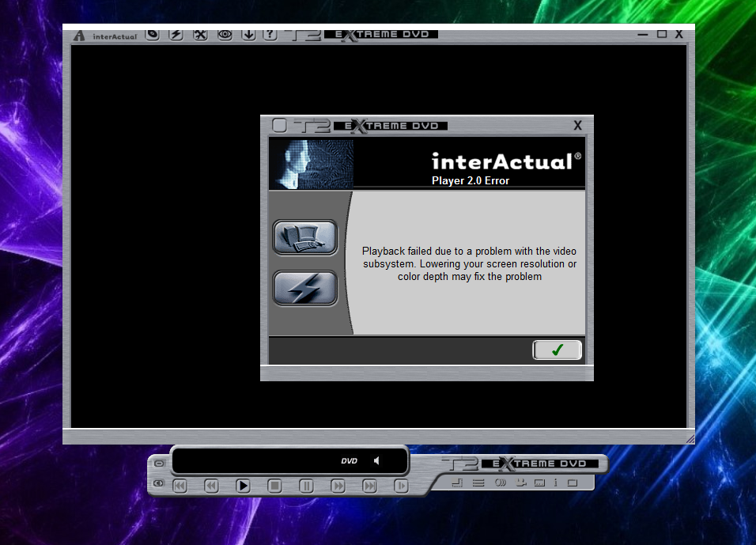This screenshot has width=756, height=545.
Task: Click the computer icon in error dialog
Action: click(304, 237)
